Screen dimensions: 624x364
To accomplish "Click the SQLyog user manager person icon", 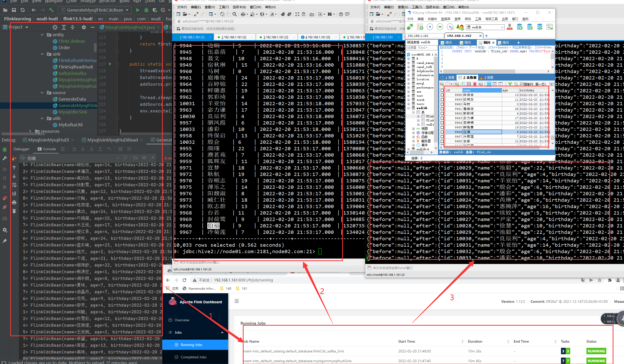I will pyautogui.click(x=510, y=27).
